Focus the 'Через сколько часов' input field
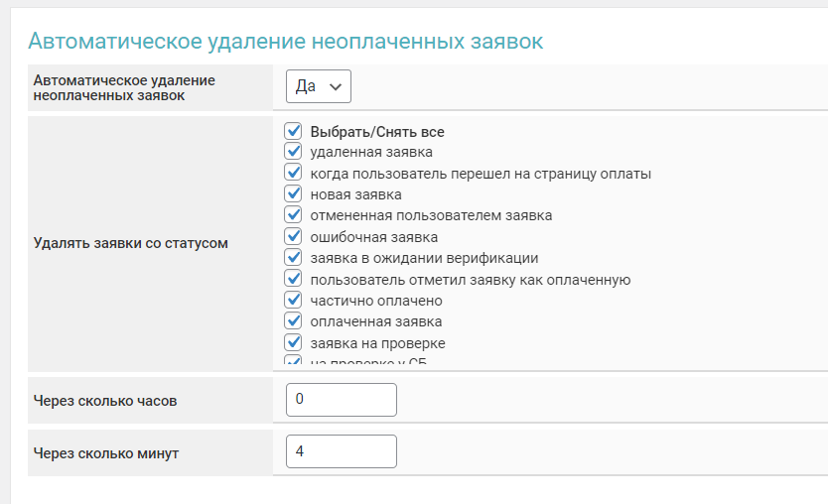This screenshot has height=504, width=828. tap(341, 400)
